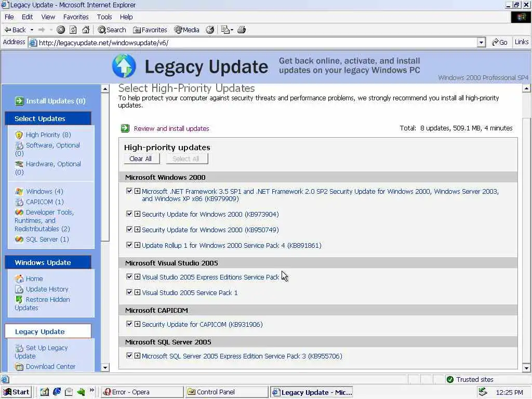
Task: Expand Visual Studio 2005 Service Pack 1 details
Action: (137, 292)
